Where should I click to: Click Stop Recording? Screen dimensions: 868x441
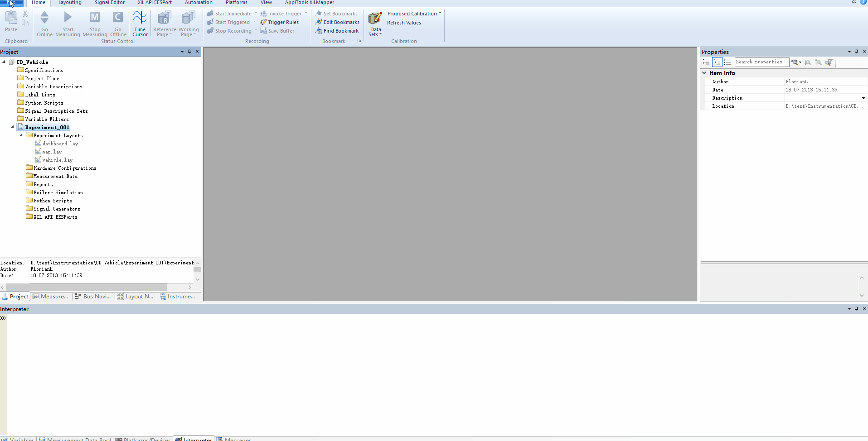229,31
